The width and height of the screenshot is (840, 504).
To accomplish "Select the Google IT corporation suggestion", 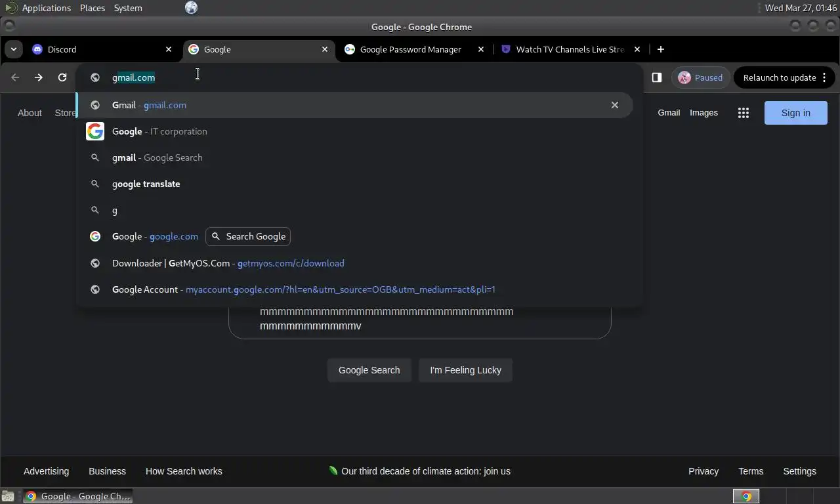I will click(354, 131).
